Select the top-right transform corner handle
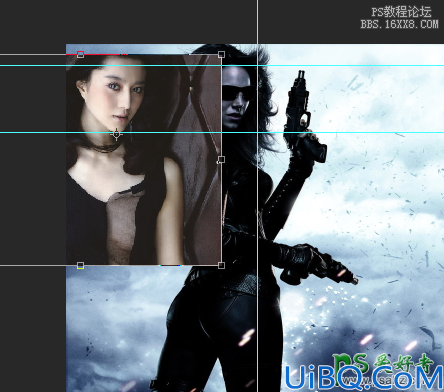The image size is (444, 392). [221, 54]
